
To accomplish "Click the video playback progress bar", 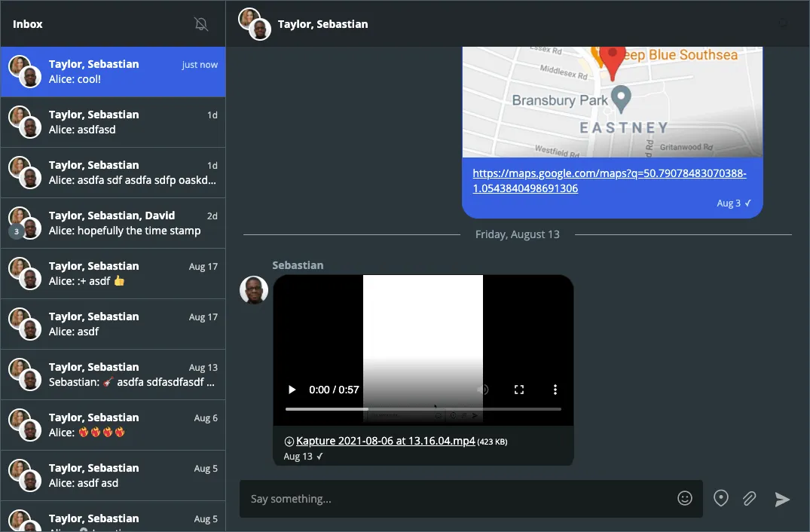I will 422,408.
